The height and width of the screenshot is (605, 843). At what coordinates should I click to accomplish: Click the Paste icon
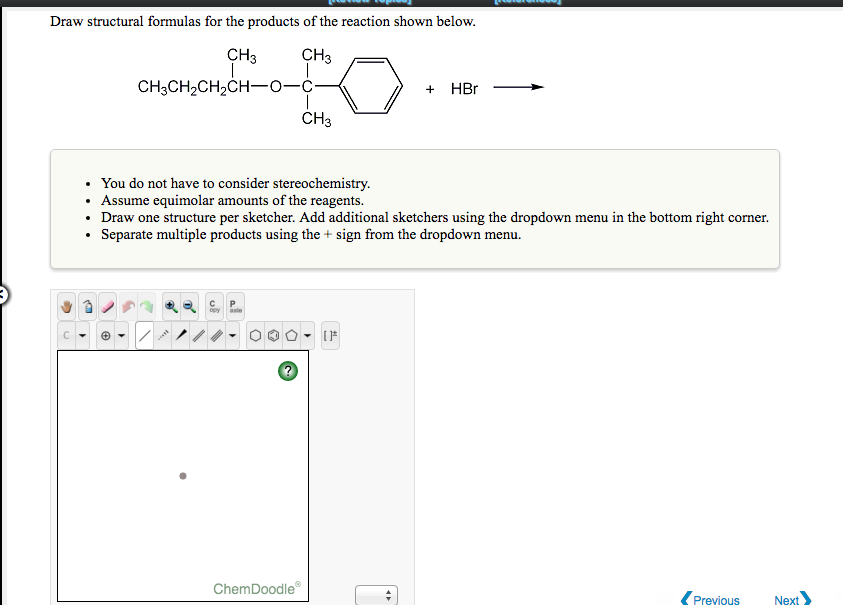coord(234,307)
